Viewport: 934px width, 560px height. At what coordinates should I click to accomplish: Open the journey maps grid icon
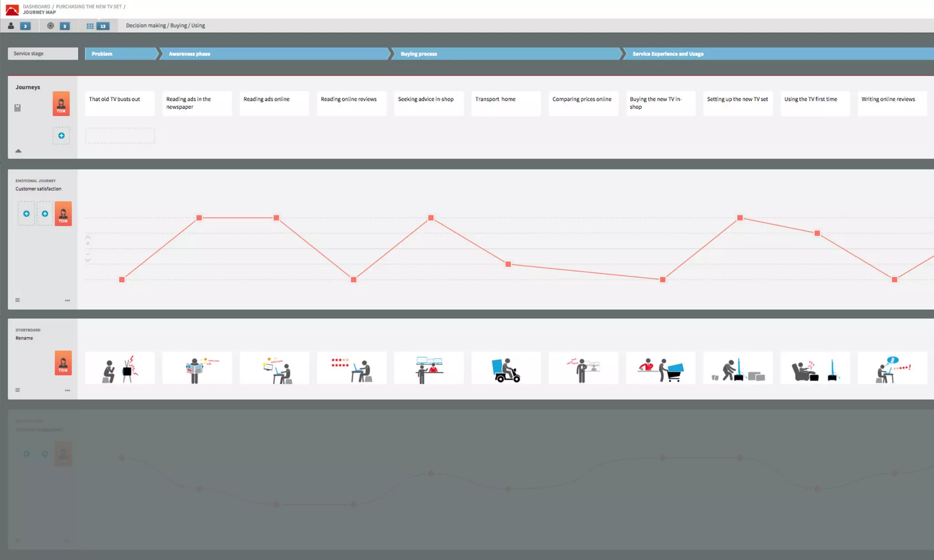point(90,26)
